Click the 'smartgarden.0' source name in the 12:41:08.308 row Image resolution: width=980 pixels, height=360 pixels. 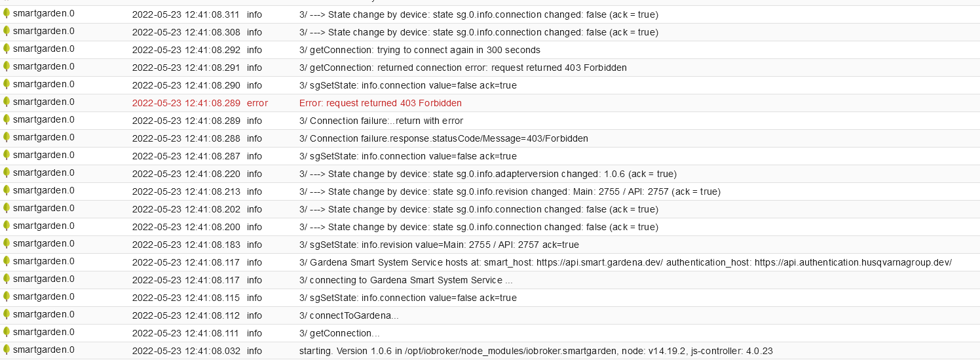click(44, 31)
